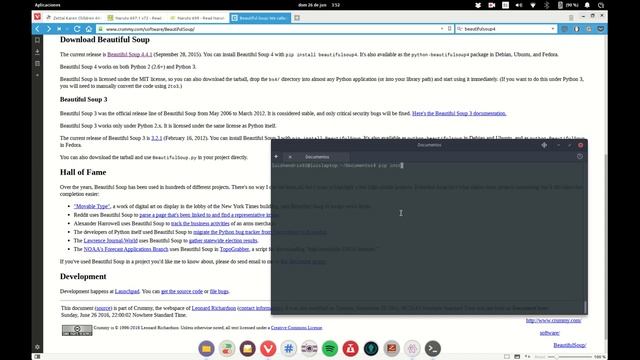Viewport: 640px width, 360px height.
Task: Open the address bar history dropdown
Action: [x=442, y=29]
